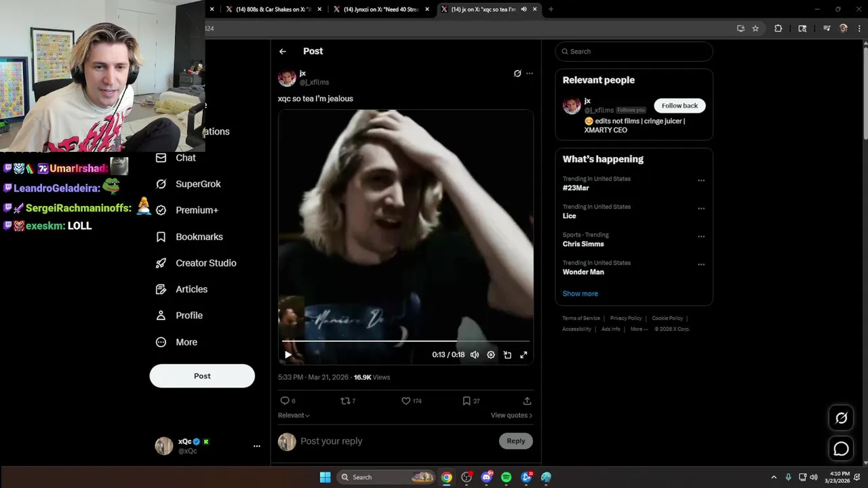Open Accessibility footer link
868x488 pixels.
click(x=576, y=329)
